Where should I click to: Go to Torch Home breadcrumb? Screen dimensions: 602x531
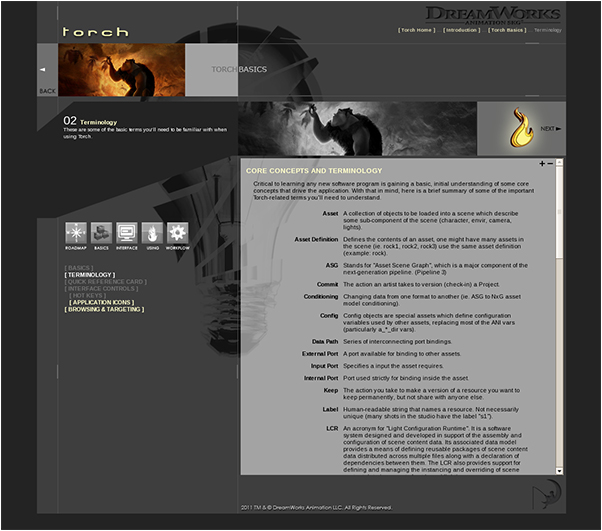(417, 30)
